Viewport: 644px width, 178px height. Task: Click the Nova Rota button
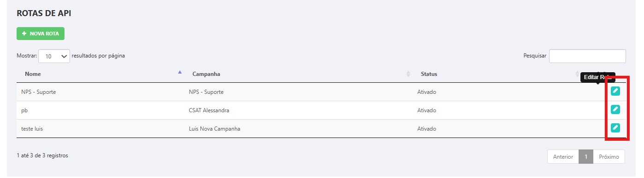pyautogui.click(x=41, y=34)
